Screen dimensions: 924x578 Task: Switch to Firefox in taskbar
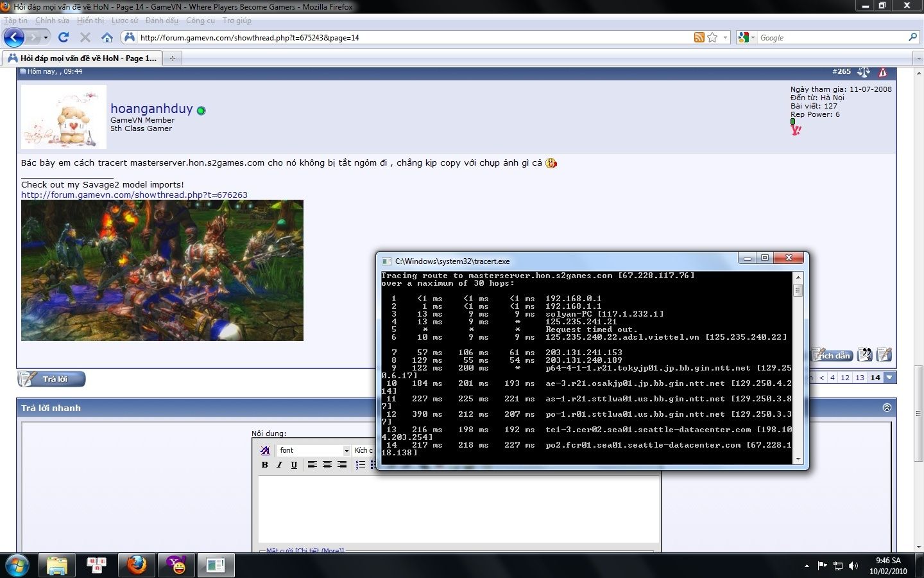point(137,566)
